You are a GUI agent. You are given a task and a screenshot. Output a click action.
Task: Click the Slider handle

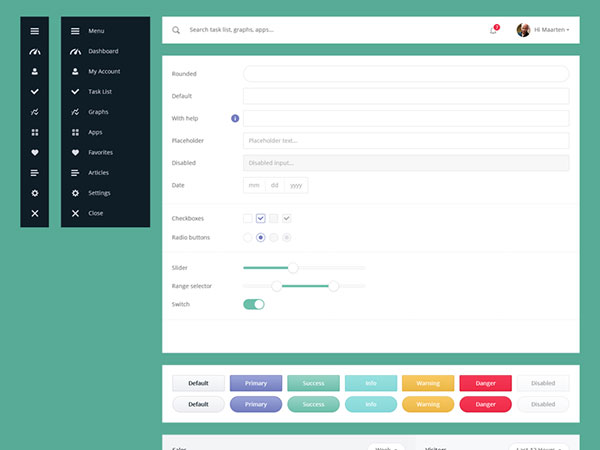pyautogui.click(x=293, y=268)
